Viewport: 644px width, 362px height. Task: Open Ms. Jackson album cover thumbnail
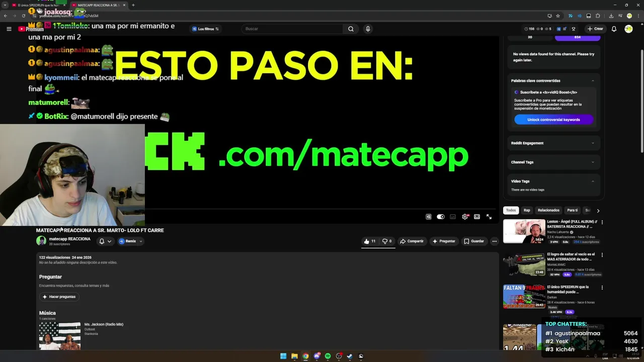pyautogui.click(x=60, y=335)
